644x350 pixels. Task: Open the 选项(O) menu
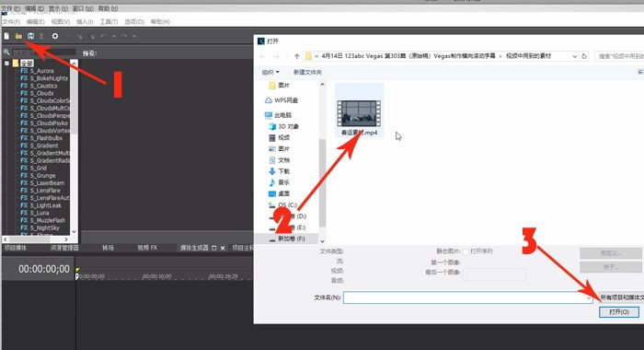(x=134, y=22)
